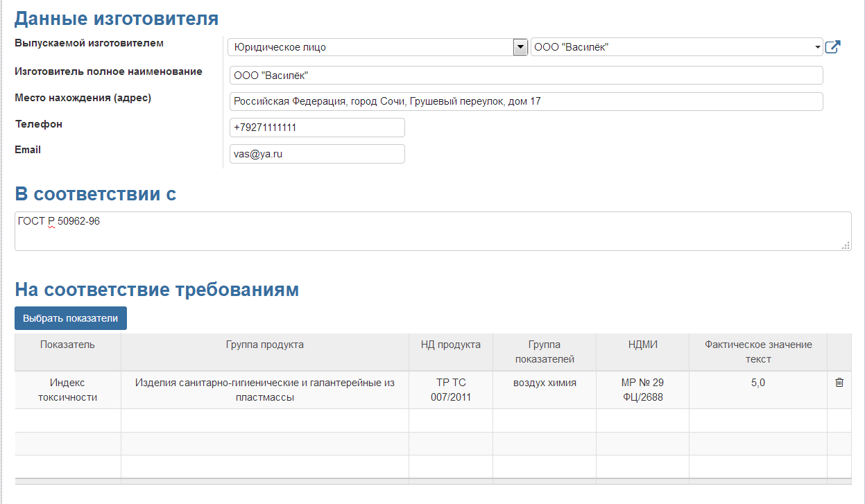Select the 5,0 actual value cell

[757, 383]
